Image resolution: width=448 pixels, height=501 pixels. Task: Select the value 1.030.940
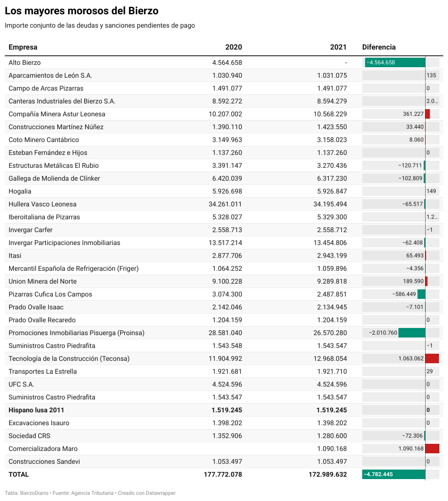(227, 75)
